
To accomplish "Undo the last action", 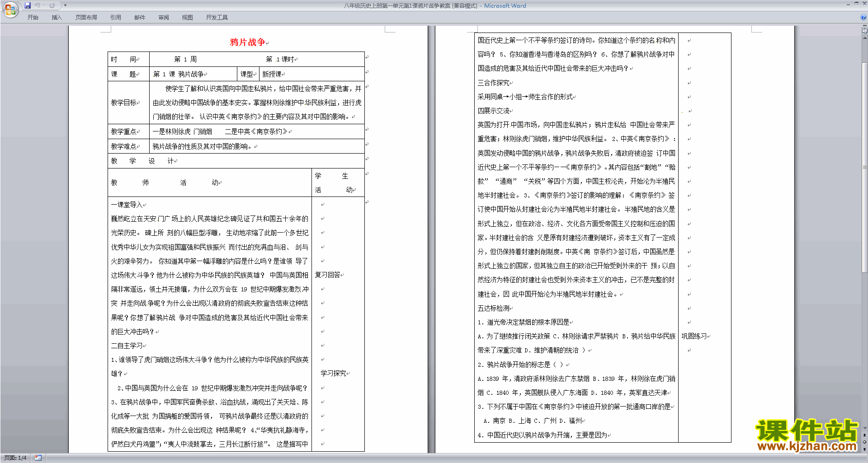I will (38, 5).
